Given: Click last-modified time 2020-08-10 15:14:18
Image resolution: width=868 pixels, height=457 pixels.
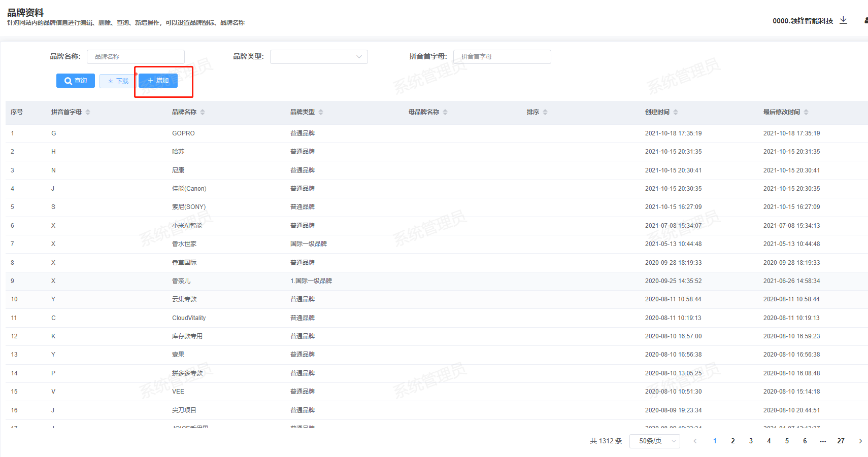Looking at the screenshot, I should (x=792, y=392).
